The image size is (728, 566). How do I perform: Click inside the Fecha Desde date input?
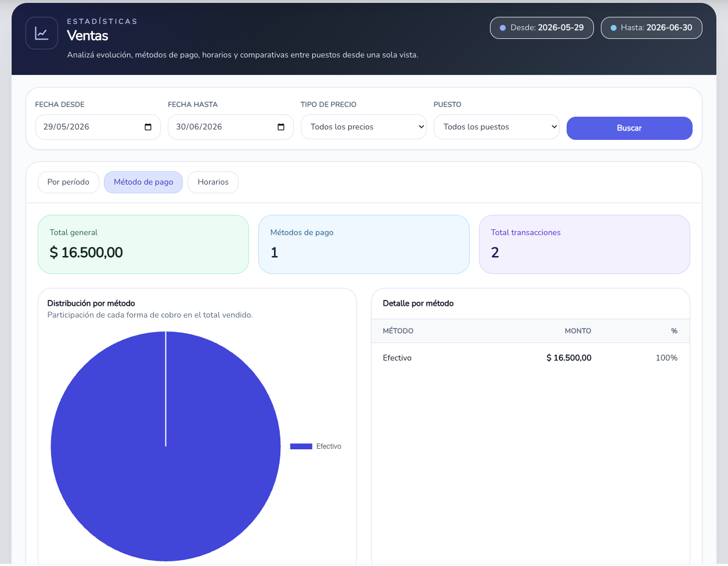click(x=98, y=127)
